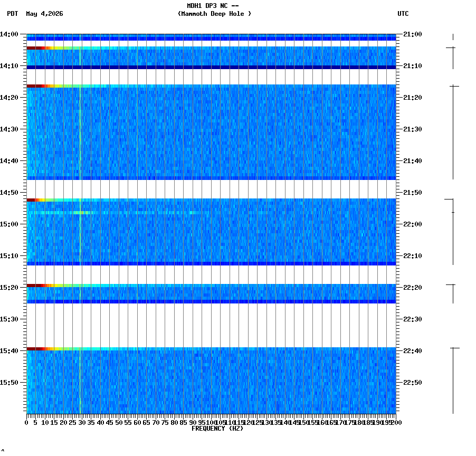The image size is (476, 456).
Task: Click the 30 Hz frequency tick label
Action: (82, 423)
